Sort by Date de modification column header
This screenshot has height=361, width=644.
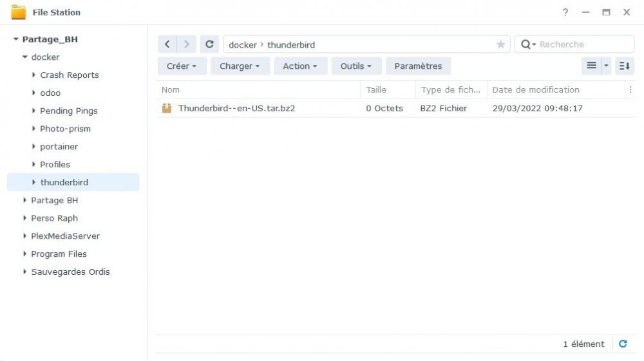click(x=556, y=90)
